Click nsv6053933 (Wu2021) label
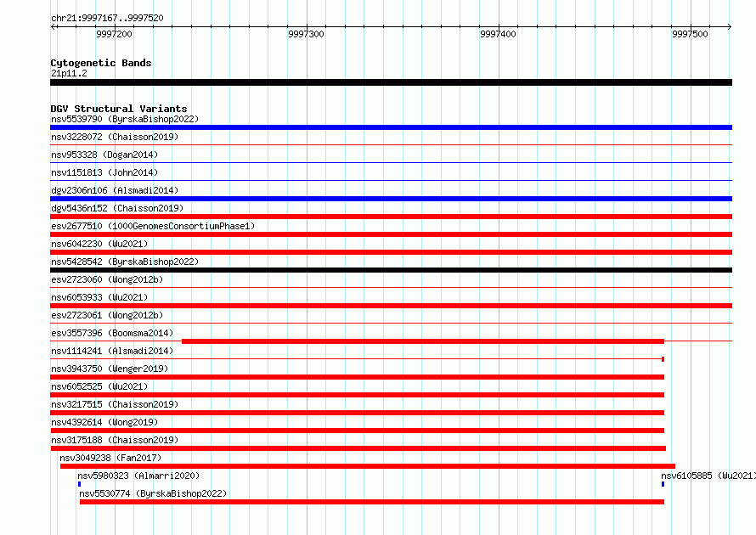Viewport: 756px width, 535px height. pyautogui.click(x=99, y=297)
